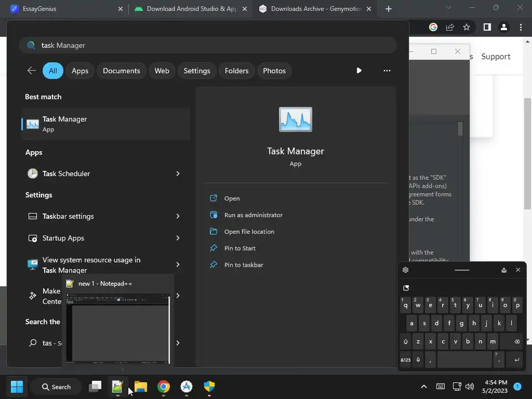
Task: Expand Task Scheduler result chevron
Action: 178,174
